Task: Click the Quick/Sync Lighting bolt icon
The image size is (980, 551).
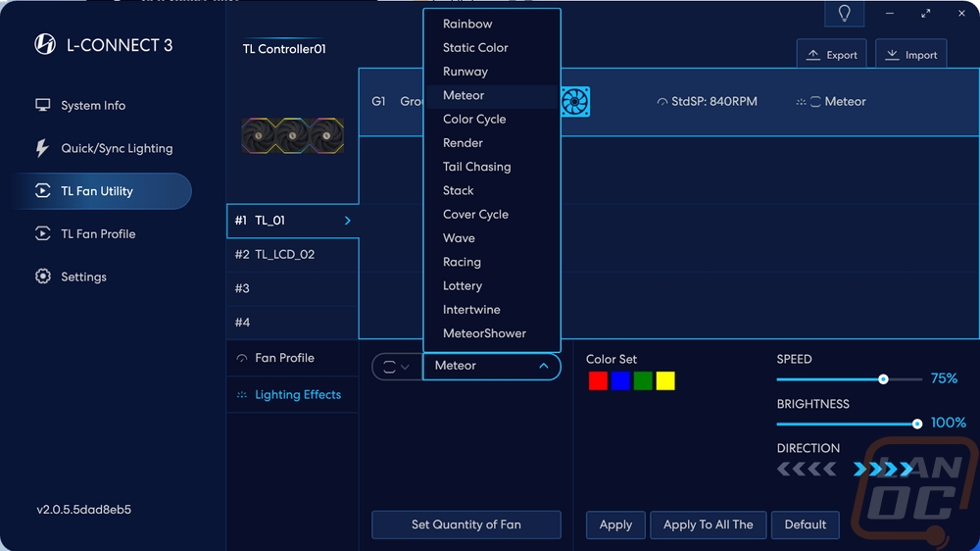Action: pos(42,148)
